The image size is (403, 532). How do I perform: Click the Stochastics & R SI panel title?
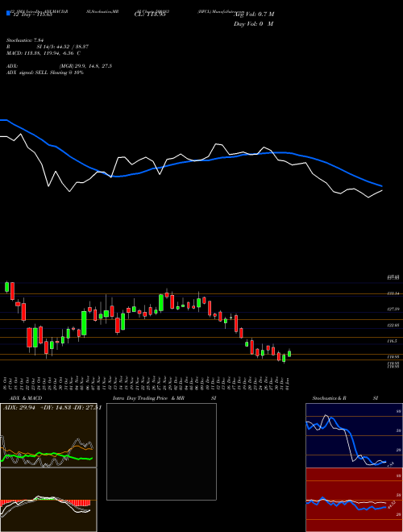345,398
